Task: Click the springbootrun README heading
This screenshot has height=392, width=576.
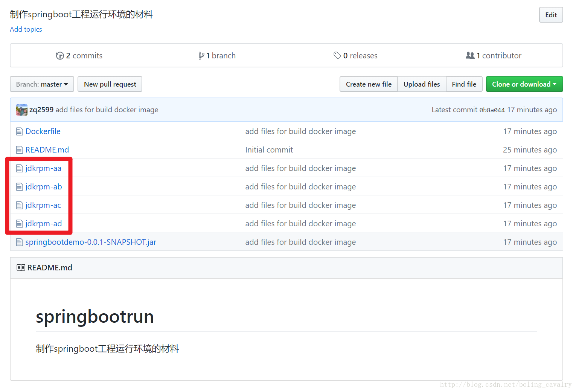Action: click(x=95, y=317)
